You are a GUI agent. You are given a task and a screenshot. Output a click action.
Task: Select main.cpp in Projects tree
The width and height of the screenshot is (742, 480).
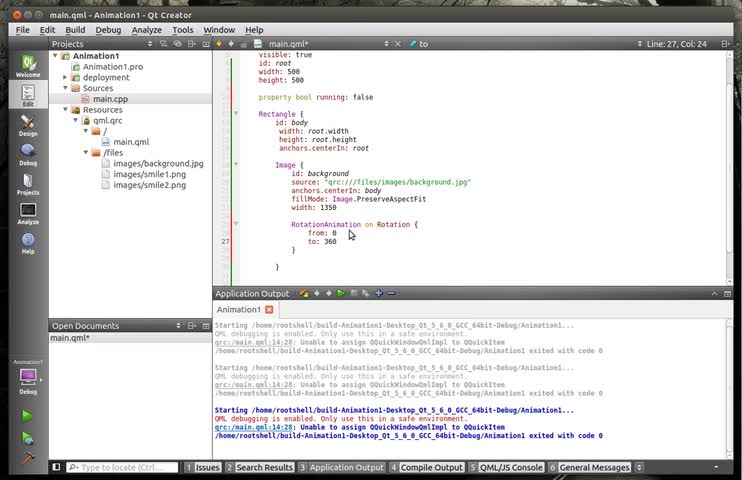click(110, 99)
